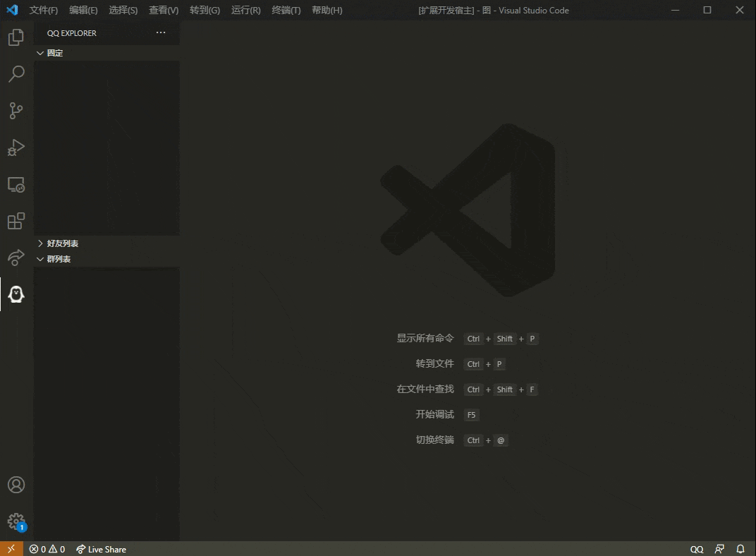The height and width of the screenshot is (556, 756).
Task: Collapse the 群列表 section
Action: [x=106, y=259]
